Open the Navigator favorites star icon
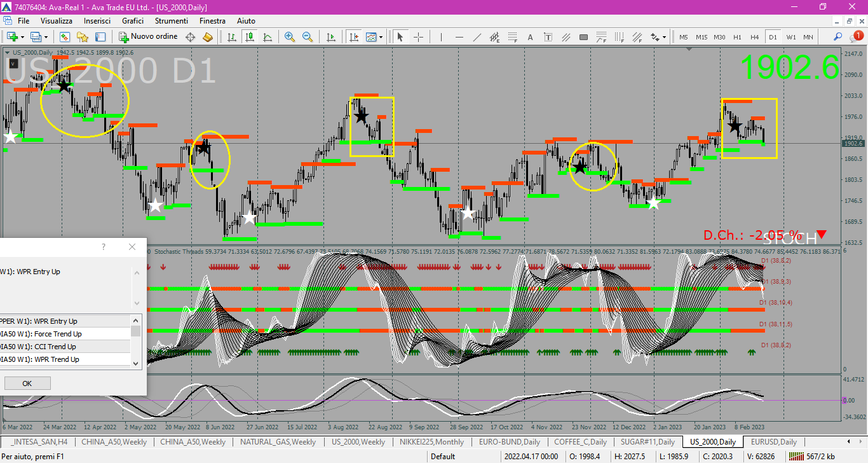Viewport: 868px width, 463px height. point(83,37)
